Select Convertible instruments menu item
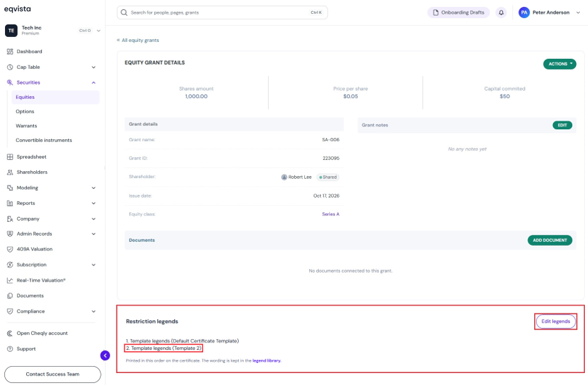Image resolution: width=588 pixels, height=388 pixels. tap(44, 140)
